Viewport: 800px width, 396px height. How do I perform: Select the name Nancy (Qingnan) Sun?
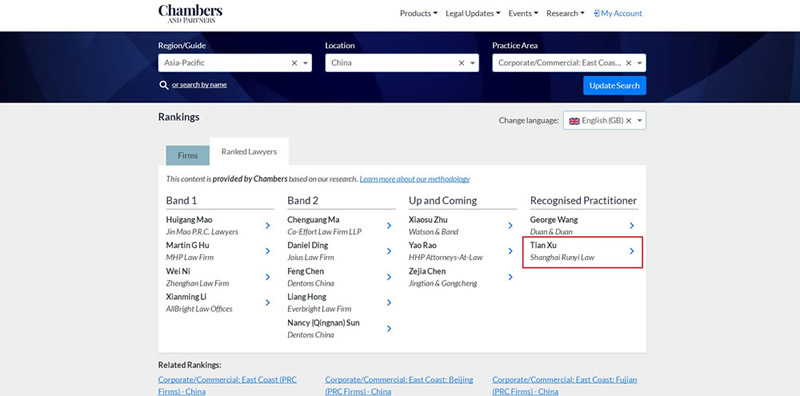tap(323, 323)
